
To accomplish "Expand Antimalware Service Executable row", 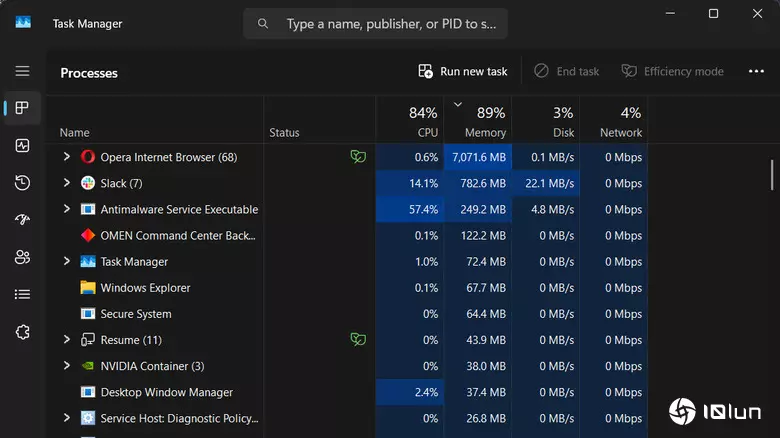I will click(x=67, y=209).
